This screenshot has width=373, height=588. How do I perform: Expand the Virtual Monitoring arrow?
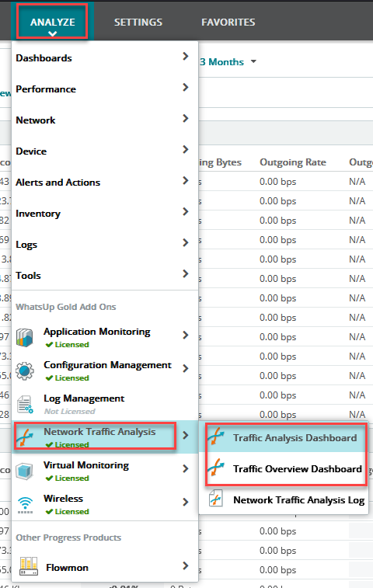pyautogui.click(x=186, y=468)
